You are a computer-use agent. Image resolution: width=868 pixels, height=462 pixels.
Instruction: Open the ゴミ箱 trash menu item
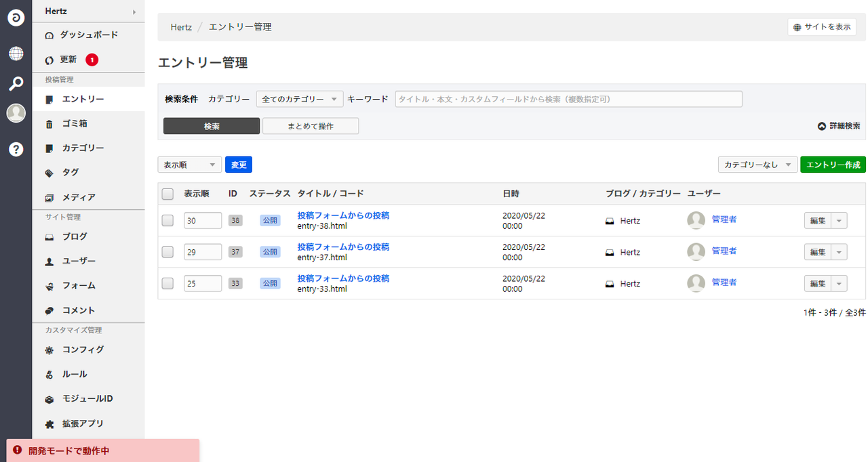[75, 124]
